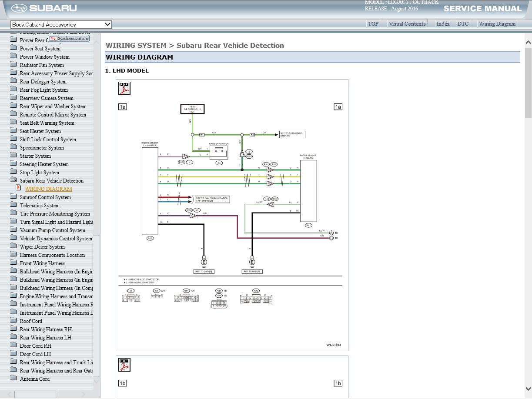
Task: Click Rear Wiring Harness and Trunk Lid entry
Action: pyautogui.click(x=56, y=362)
